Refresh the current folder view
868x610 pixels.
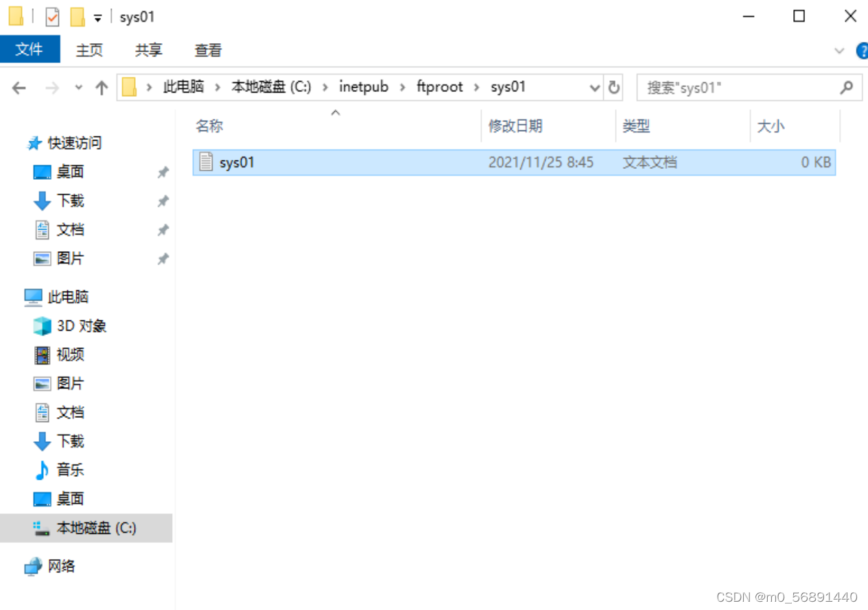click(x=614, y=87)
